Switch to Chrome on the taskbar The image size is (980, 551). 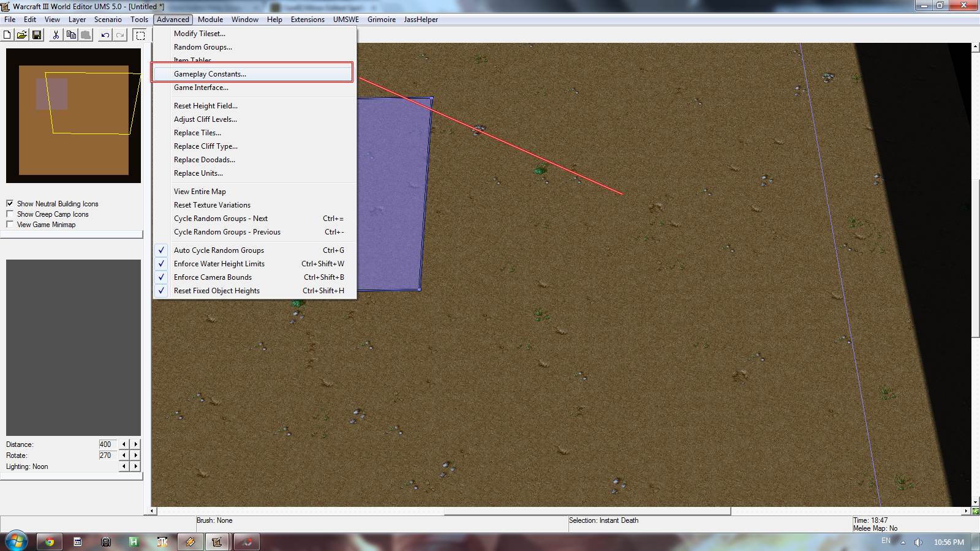50,542
